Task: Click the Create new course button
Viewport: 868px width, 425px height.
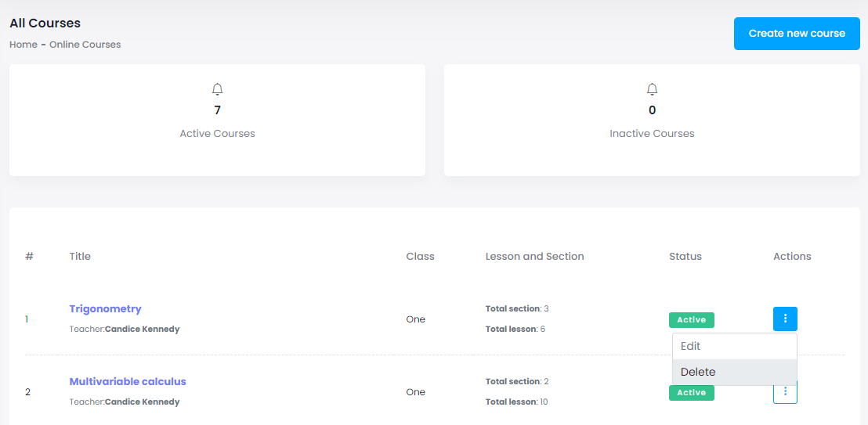Action: [x=797, y=34]
